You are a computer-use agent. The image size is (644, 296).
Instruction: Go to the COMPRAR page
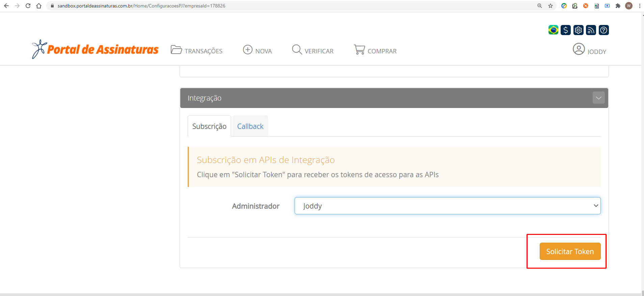(x=375, y=51)
